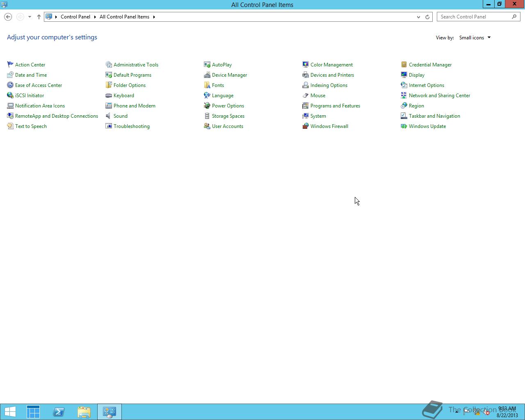Image resolution: width=525 pixels, height=420 pixels.
Task: Open the AutoPlay icon
Action: 207,64
